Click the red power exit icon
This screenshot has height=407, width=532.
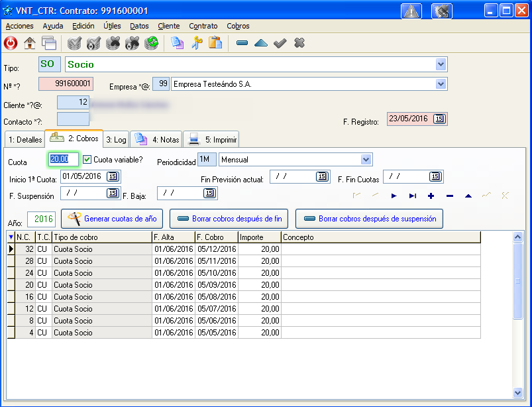[11, 43]
